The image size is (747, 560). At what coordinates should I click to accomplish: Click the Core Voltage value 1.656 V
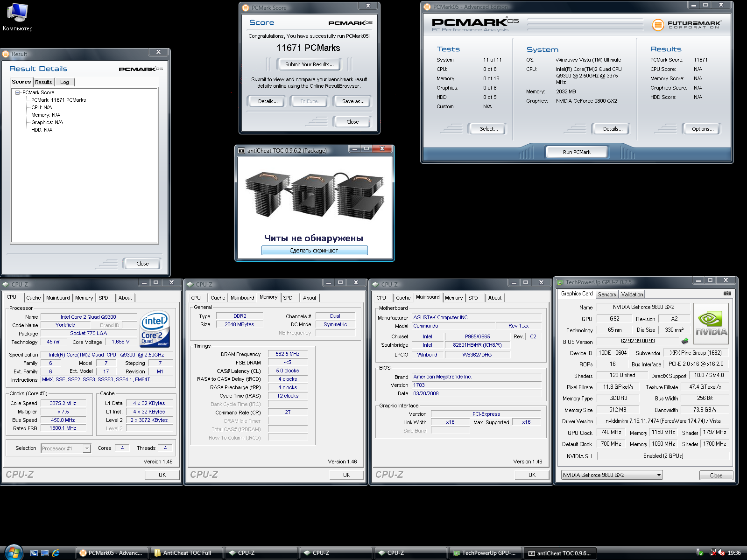coord(120,342)
